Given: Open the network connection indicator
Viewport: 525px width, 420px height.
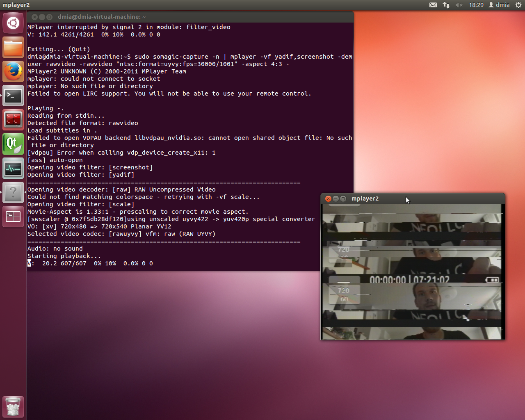Looking at the screenshot, I should tap(446, 5).
